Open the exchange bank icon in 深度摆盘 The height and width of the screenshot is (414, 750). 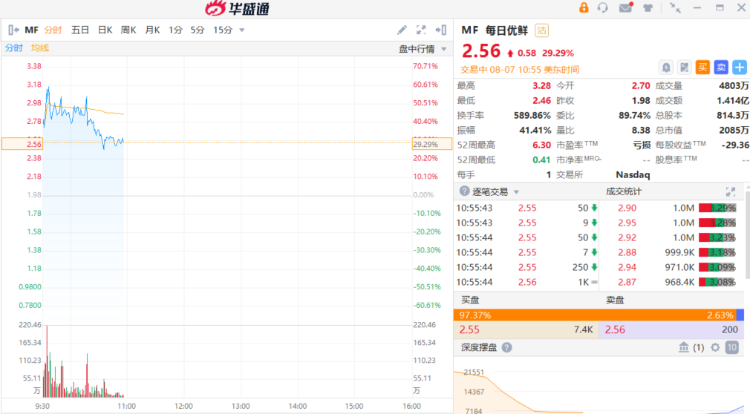click(x=684, y=348)
